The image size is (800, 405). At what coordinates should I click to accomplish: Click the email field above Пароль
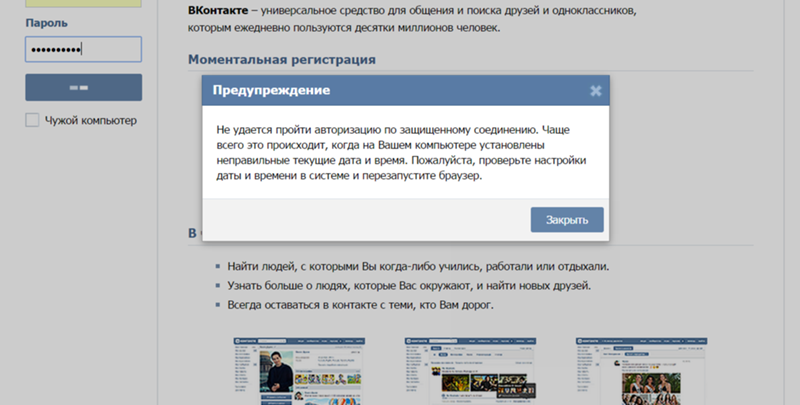click(x=83, y=3)
